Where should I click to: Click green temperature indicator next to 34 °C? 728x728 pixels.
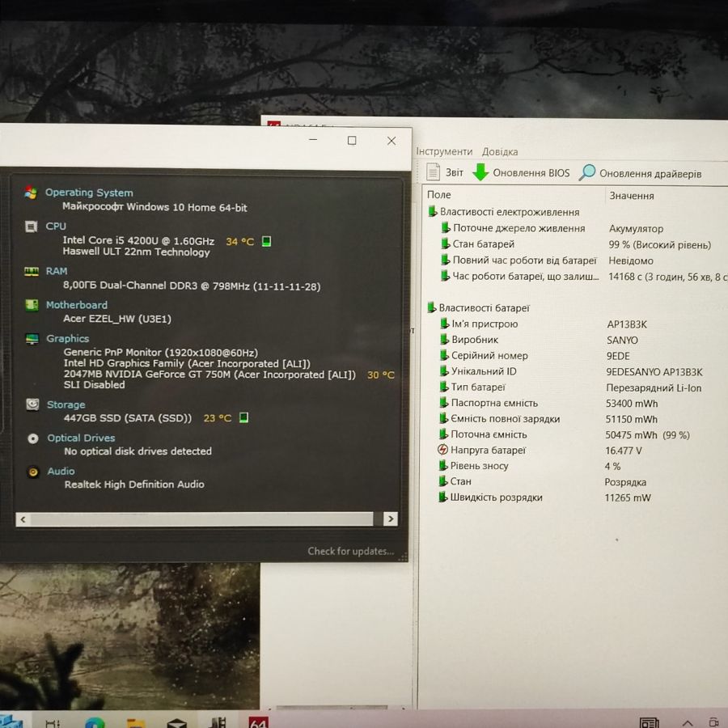266,241
